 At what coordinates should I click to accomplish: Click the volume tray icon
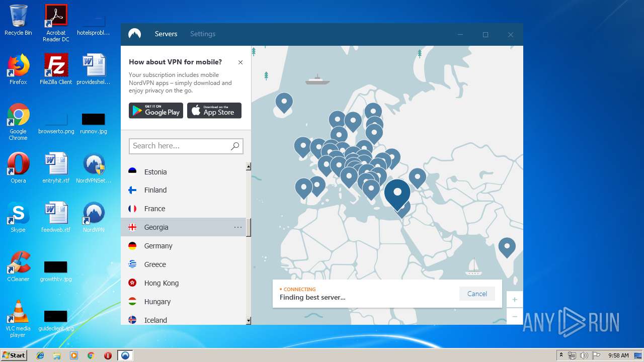click(x=584, y=355)
